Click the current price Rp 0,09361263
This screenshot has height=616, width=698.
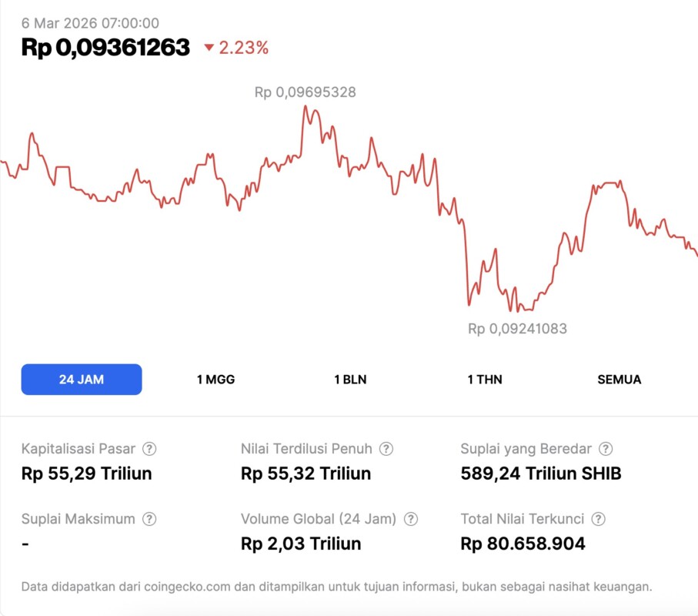(105, 47)
